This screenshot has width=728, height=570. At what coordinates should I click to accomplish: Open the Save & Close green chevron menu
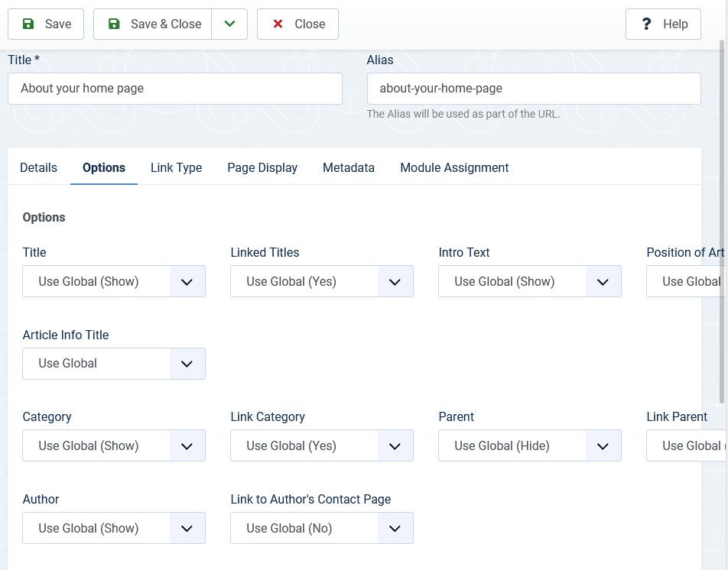tap(229, 24)
